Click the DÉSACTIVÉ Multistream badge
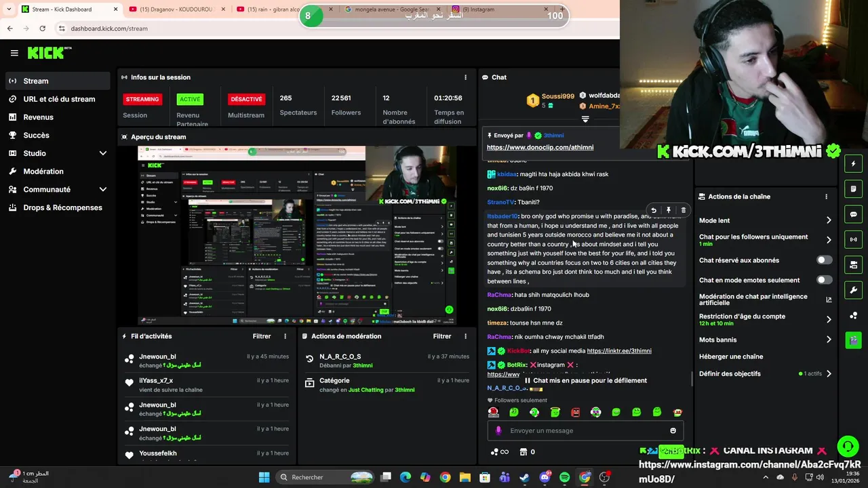This screenshot has height=488, width=868. [x=246, y=99]
